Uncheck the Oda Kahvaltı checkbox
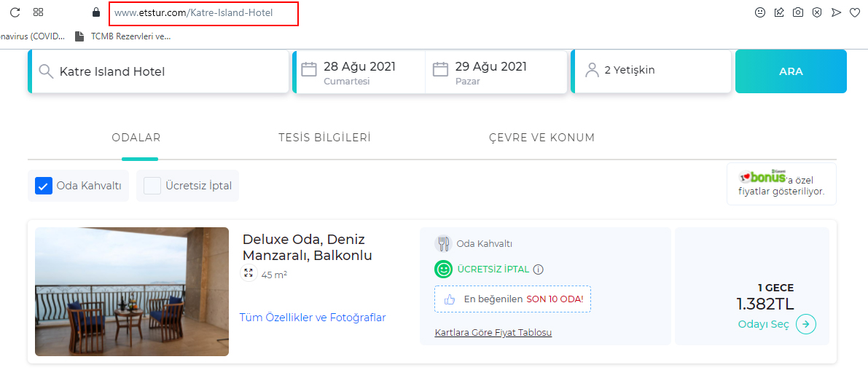The width and height of the screenshot is (868, 370). [x=44, y=186]
